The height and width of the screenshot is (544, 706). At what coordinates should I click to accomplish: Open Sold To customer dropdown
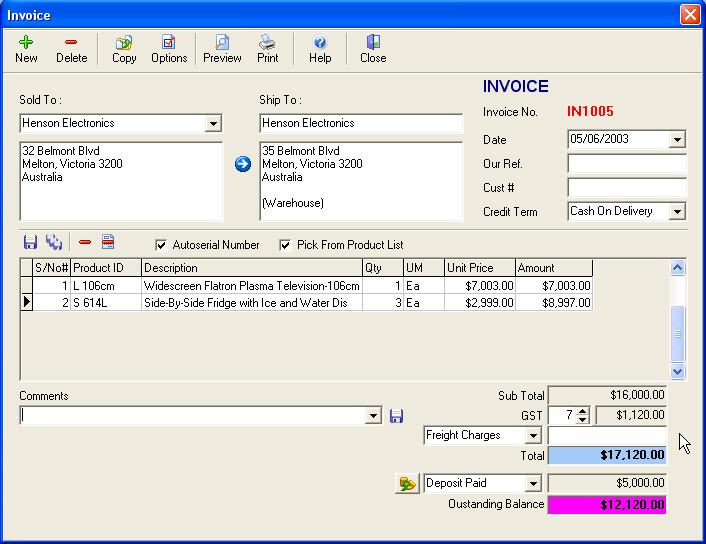pyautogui.click(x=213, y=123)
